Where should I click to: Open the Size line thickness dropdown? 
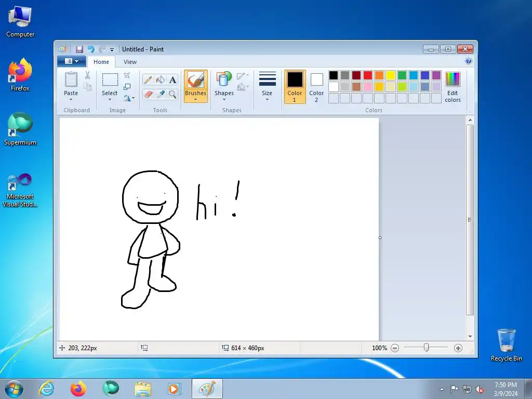(267, 86)
